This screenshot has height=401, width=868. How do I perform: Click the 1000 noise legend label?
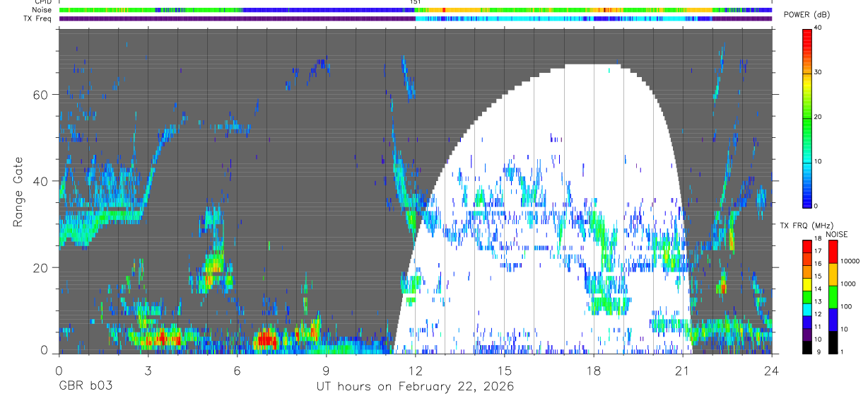[x=847, y=284]
